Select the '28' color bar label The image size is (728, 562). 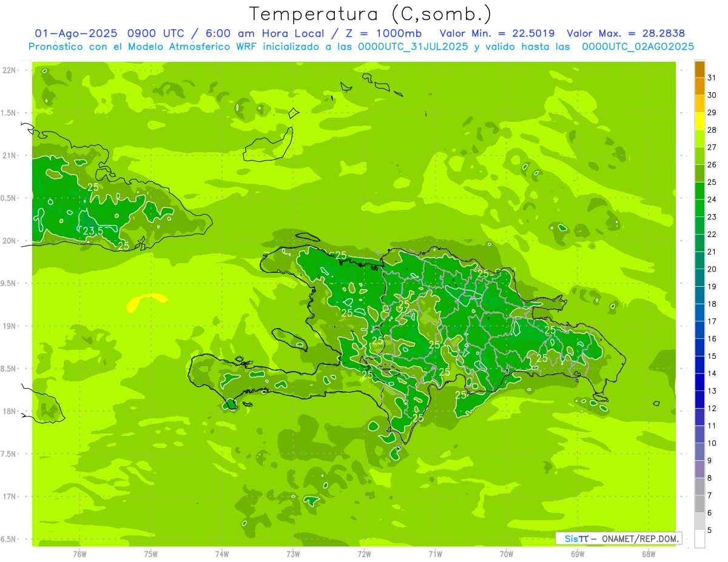tap(712, 130)
